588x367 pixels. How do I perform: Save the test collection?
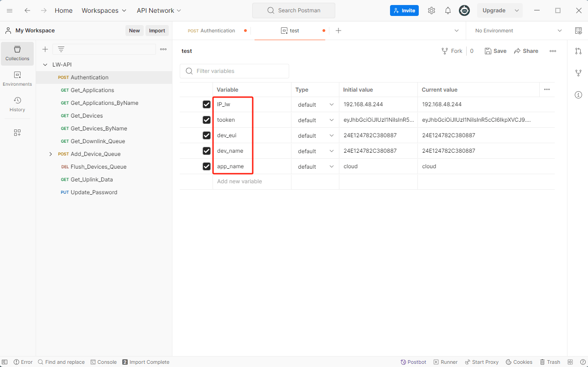coord(495,51)
